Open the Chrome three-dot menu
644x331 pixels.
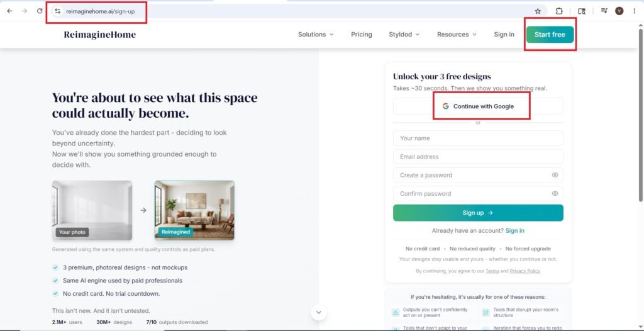[x=634, y=11]
